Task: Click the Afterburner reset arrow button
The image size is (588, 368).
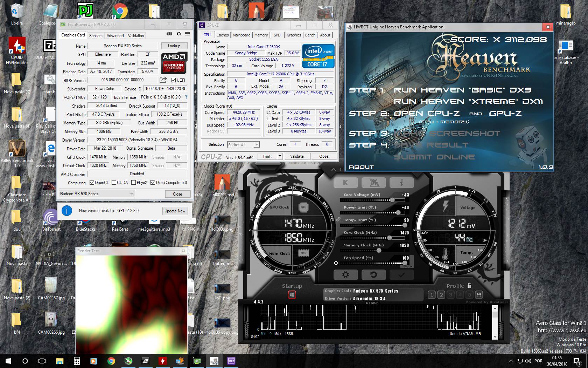Action: [373, 274]
